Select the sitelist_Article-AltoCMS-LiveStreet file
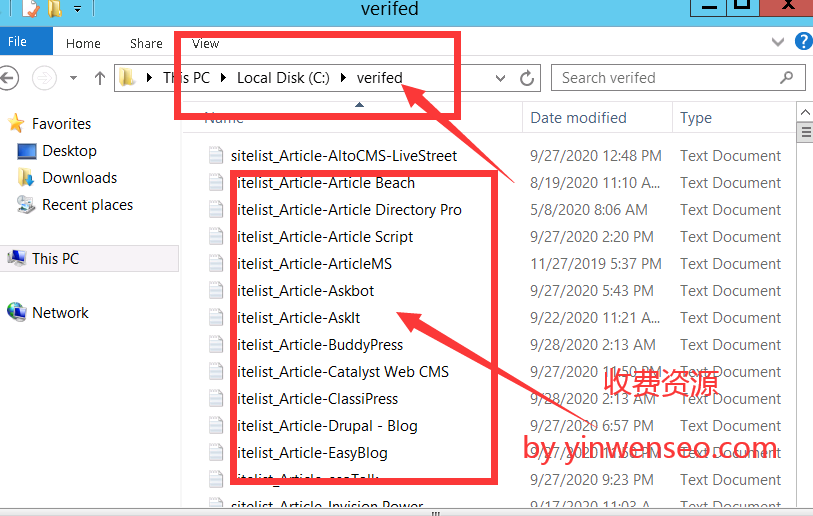Image resolution: width=813 pixels, height=516 pixels. (343, 156)
